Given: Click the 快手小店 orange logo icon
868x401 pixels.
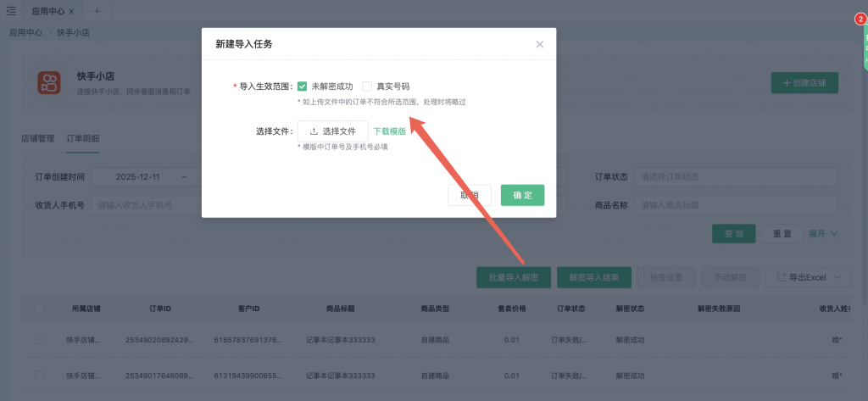Looking at the screenshot, I should point(48,82).
